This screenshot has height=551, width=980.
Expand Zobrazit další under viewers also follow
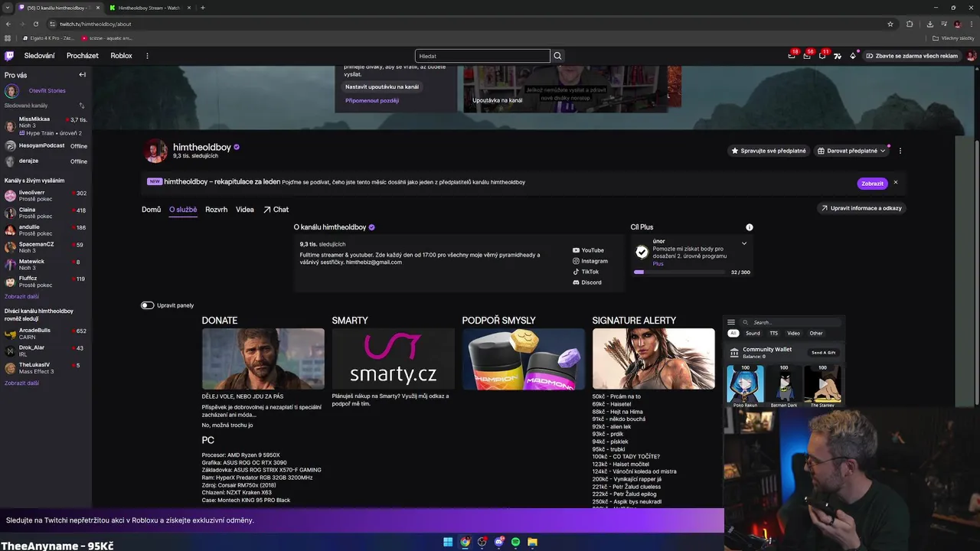coord(21,383)
